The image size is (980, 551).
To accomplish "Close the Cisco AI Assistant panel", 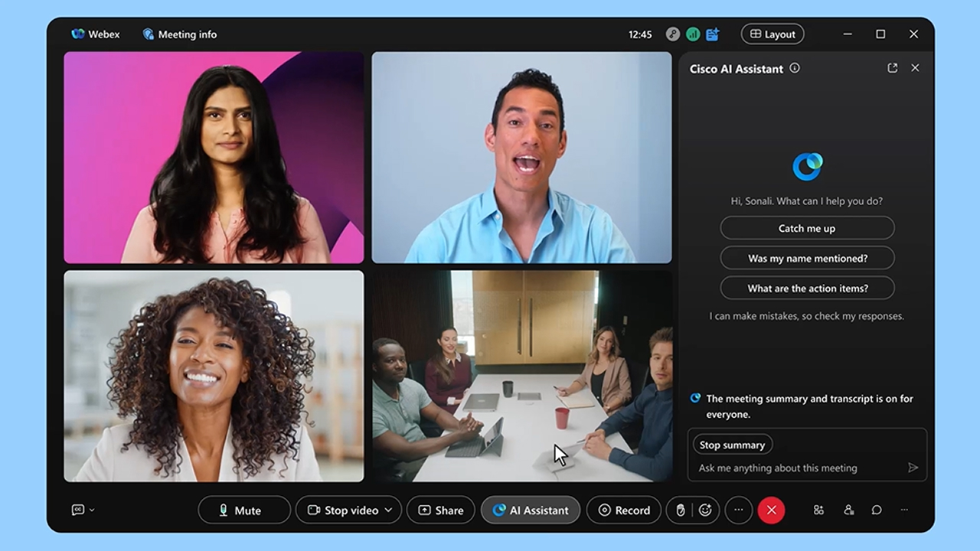I will tap(915, 68).
